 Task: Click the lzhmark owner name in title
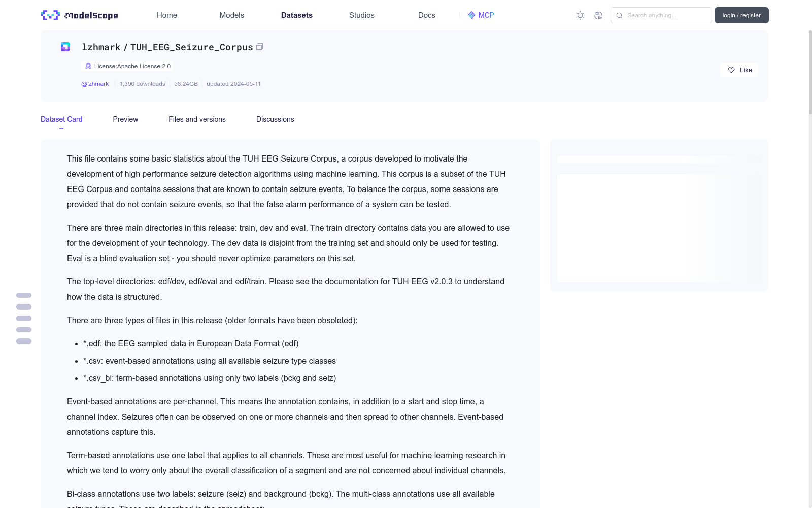point(101,47)
